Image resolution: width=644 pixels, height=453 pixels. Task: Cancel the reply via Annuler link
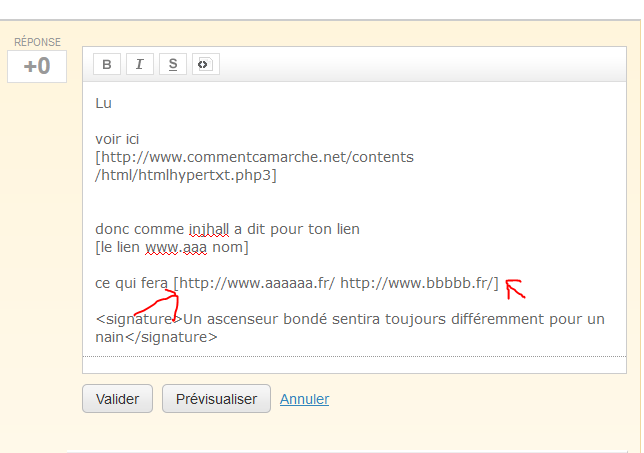(304, 399)
